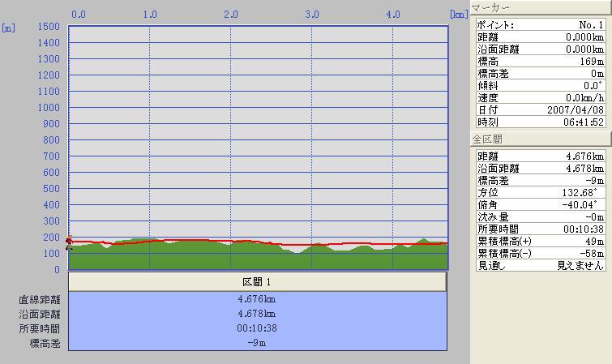Click the 所要時間 00:10:38 cell below graph
Viewport: 612px width, 364px height.
(x=258, y=328)
